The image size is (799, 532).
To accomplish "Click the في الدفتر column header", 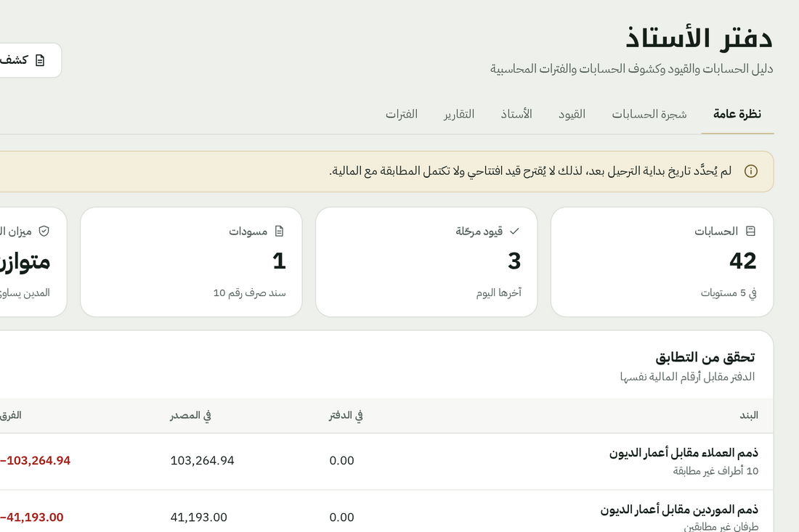I will pos(346,415).
